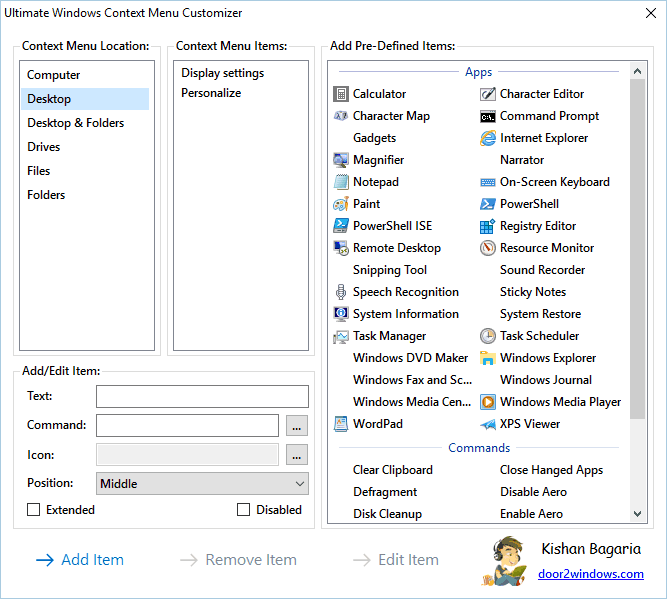The image size is (667, 599).
Task: Add the Windows DVD Maker item
Action: (410, 358)
